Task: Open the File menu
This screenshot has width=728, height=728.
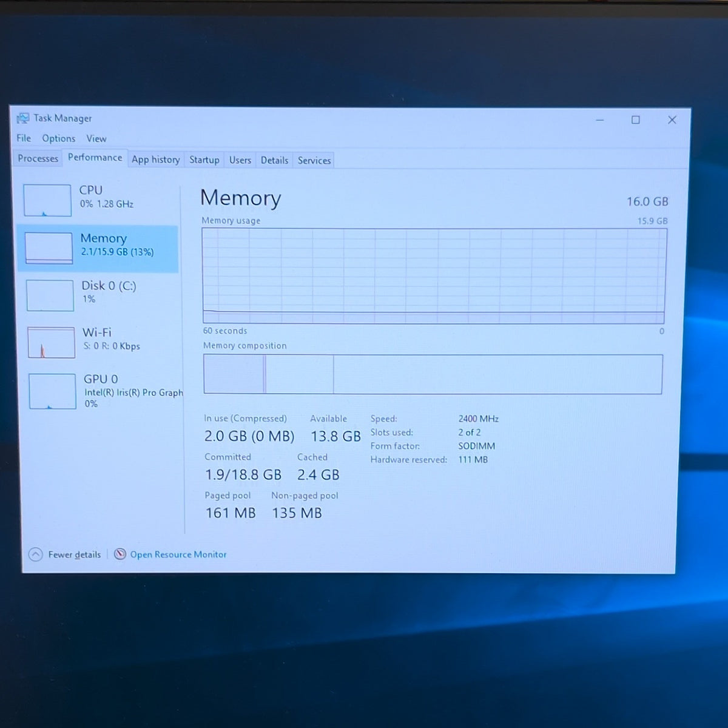Action: click(x=24, y=138)
